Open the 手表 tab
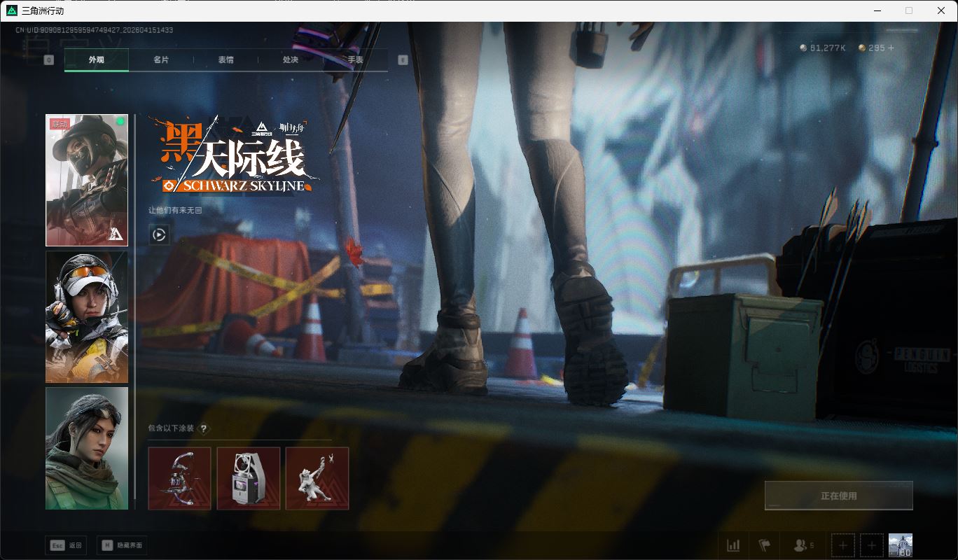The image size is (958, 560). (356, 60)
